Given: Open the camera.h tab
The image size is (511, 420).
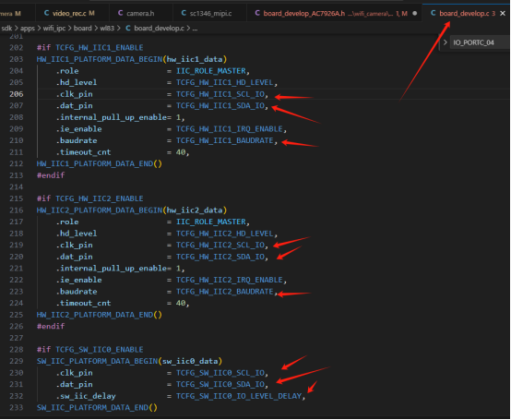Looking at the screenshot, I should point(136,13).
